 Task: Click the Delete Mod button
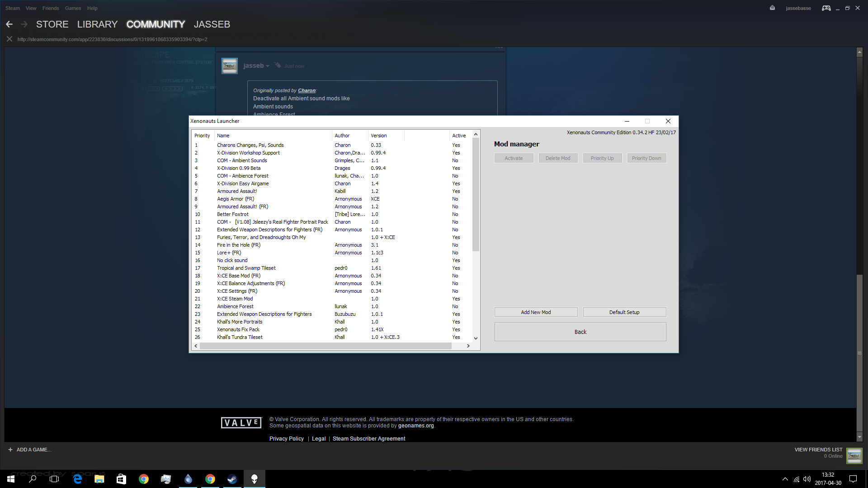tap(558, 158)
